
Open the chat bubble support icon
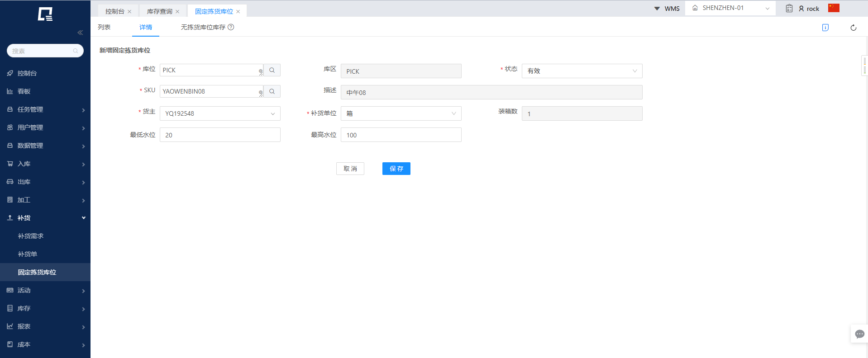click(x=860, y=334)
